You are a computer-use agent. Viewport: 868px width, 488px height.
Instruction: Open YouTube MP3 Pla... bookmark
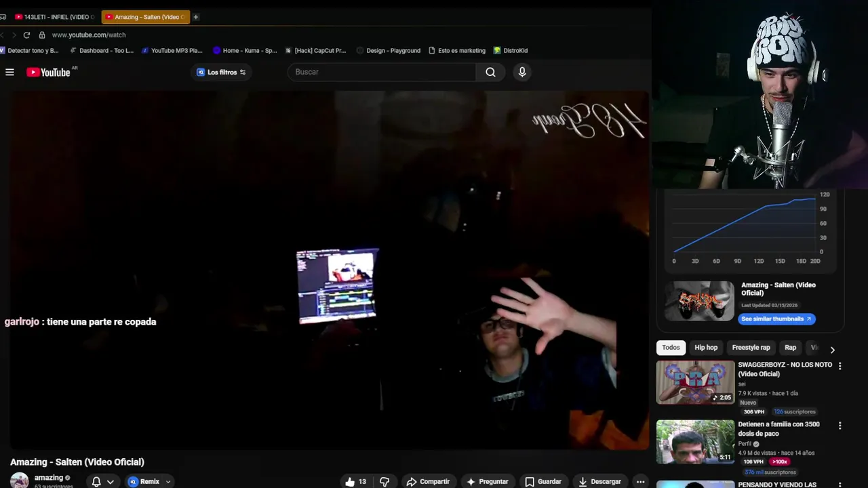click(172, 50)
